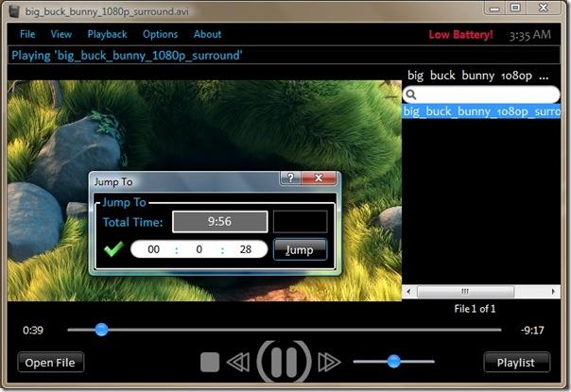Viewport: 571px width, 392px height.
Task: Click the Jump button in the dialog
Action: tap(300, 249)
